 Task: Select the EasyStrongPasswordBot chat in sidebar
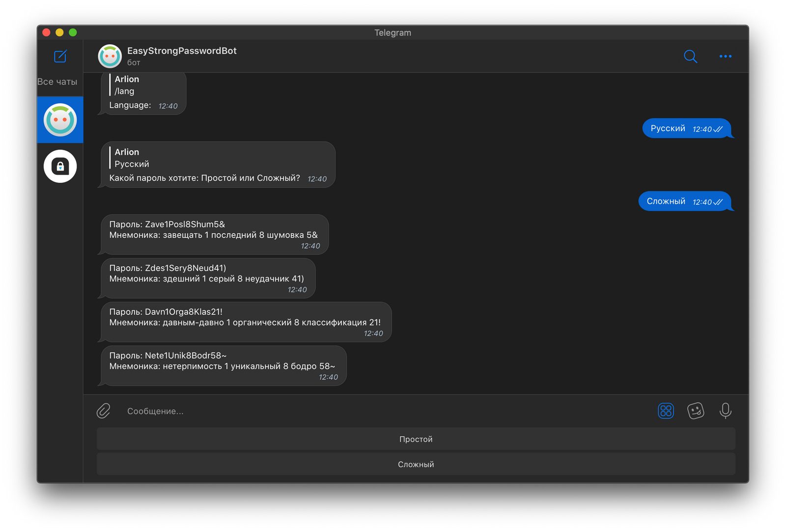(60, 120)
